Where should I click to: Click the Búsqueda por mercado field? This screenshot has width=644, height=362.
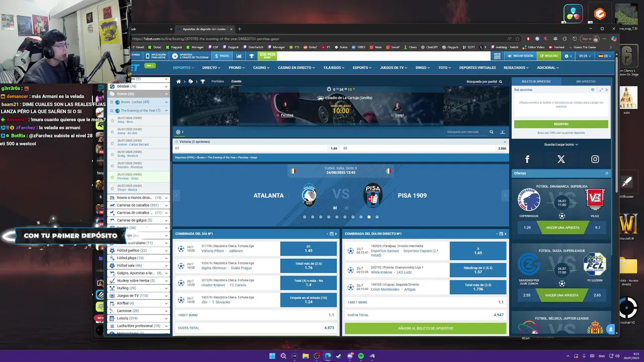tap(466, 132)
